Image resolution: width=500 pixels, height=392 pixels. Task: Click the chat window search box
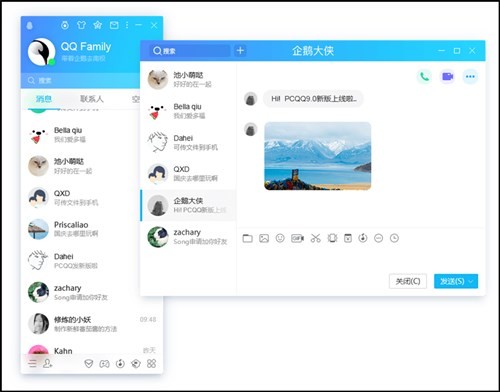(x=189, y=51)
